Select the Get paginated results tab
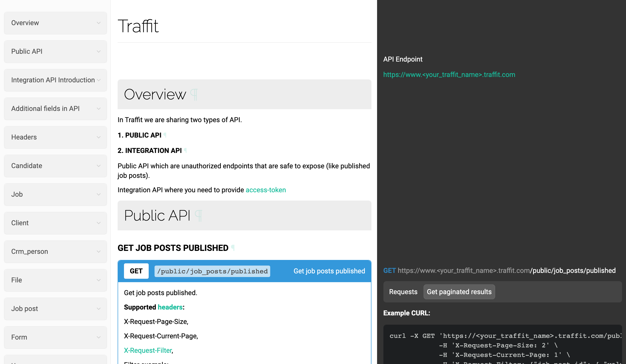The height and width of the screenshot is (364, 626). pyautogui.click(x=459, y=292)
